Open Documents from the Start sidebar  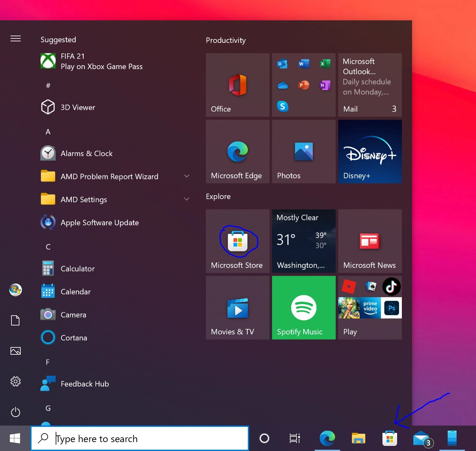[16, 320]
